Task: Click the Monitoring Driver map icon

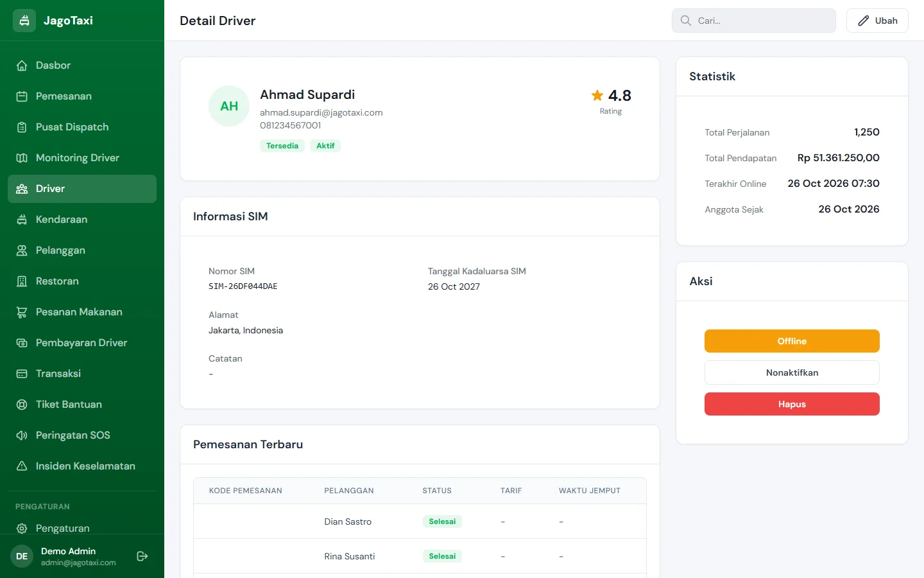Action: tap(22, 158)
